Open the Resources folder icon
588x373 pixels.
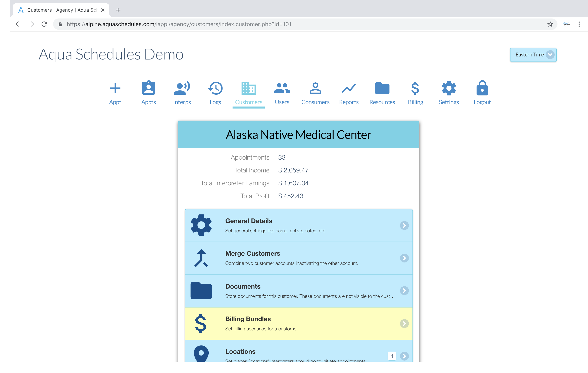pos(382,88)
